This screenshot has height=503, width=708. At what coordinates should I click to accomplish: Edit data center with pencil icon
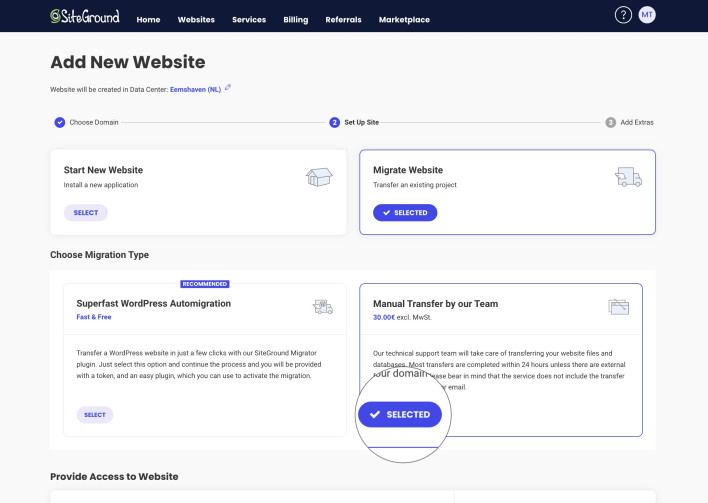coord(228,88)
